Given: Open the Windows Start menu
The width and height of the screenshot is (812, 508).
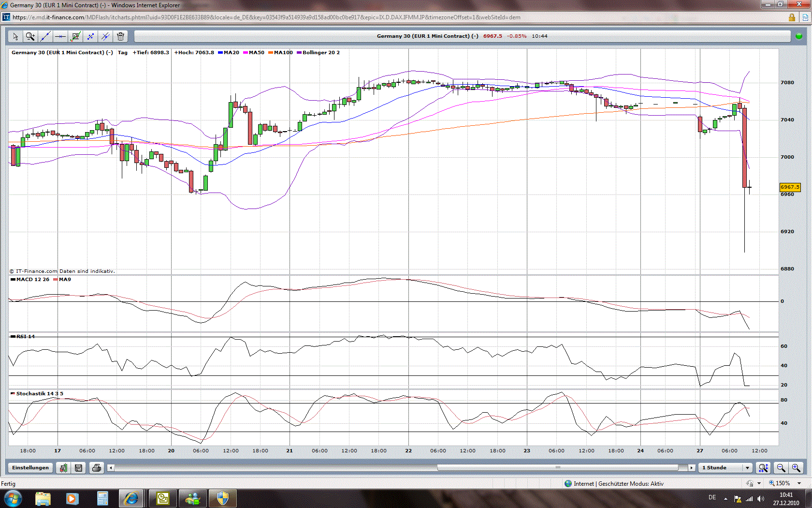Looking at the screenshot, I should click(13, 498).
